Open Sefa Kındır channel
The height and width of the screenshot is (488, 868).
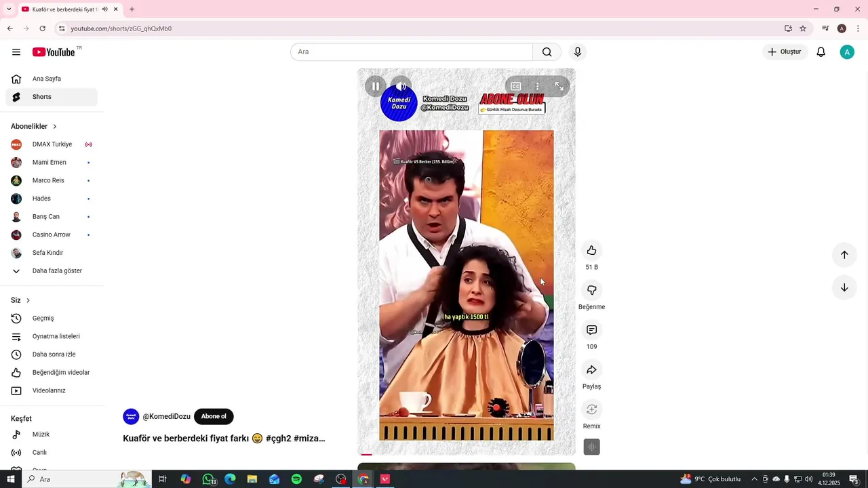[52, 253]
